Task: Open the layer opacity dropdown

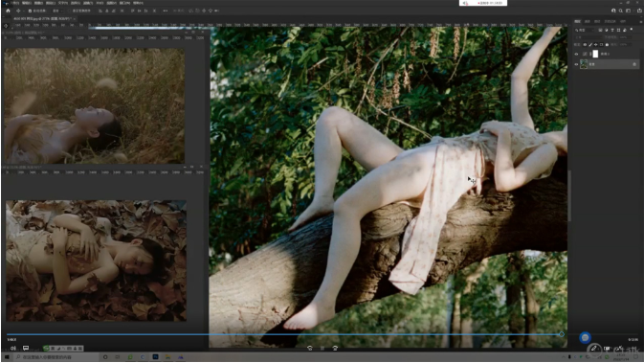Action: point(625,37)
